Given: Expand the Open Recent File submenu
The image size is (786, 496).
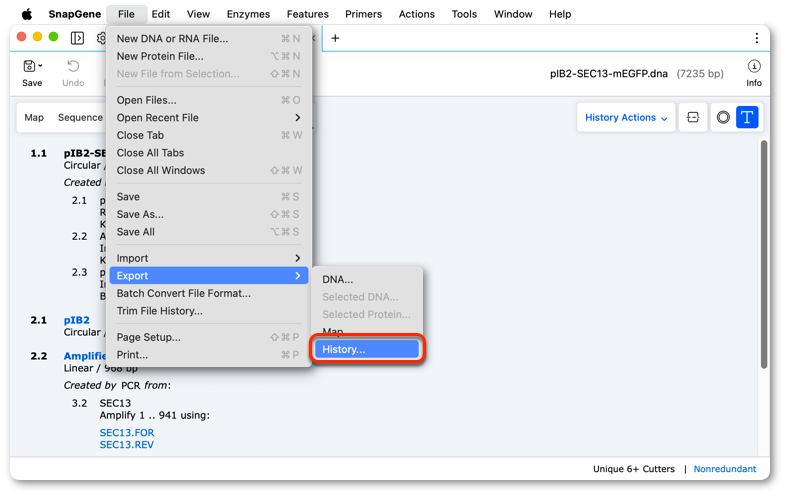Looking at the screenshot, I should point(209,118).
